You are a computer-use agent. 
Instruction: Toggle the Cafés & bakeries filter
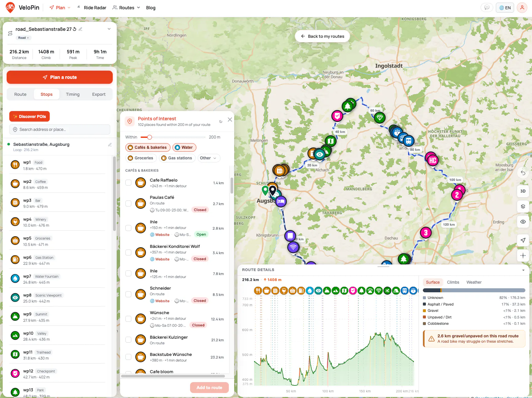tap(148, 147)
